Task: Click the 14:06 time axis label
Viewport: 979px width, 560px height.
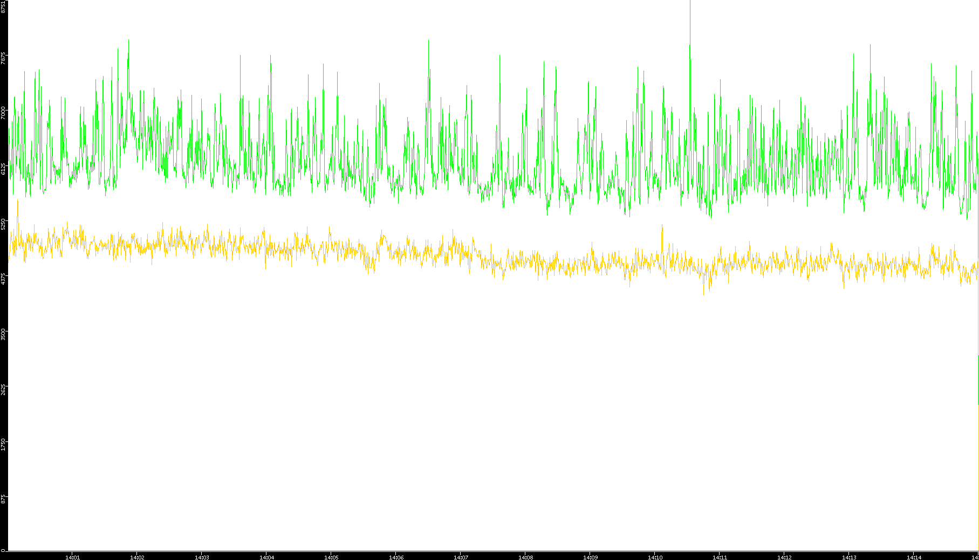Action: pyautogui.click(x=396, y=557)
